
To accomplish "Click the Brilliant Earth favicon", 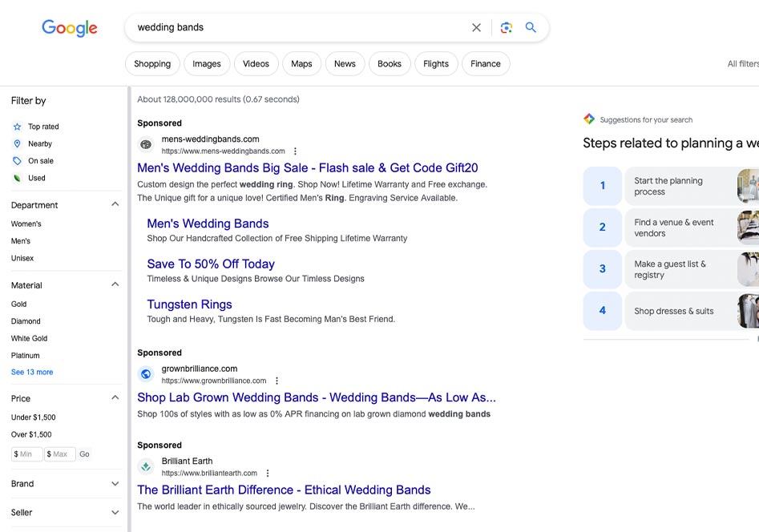I will tap(146, 466).
